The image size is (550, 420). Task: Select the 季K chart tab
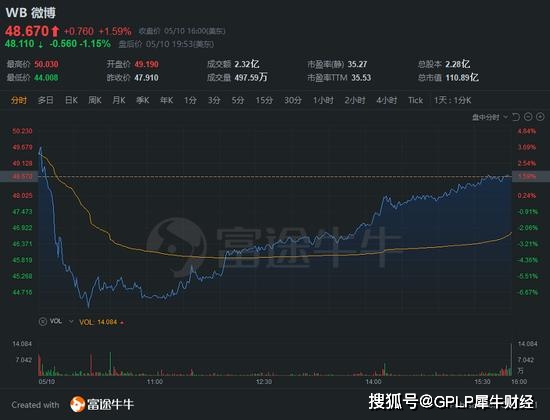point(143,100)
